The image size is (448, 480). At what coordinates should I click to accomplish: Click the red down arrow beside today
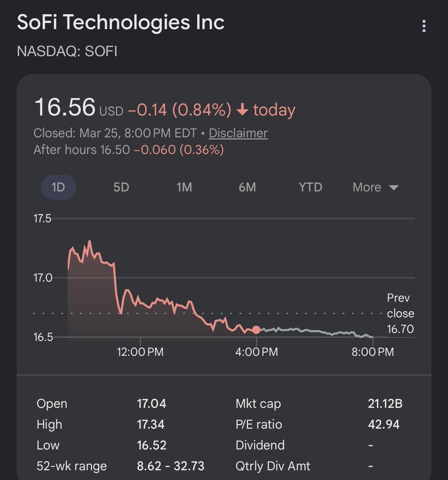coord(242,110)
